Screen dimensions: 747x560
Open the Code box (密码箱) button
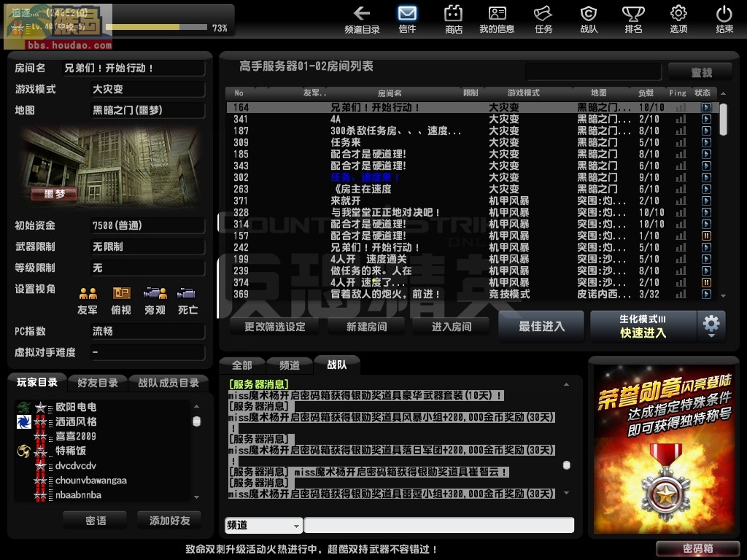[x=697, y=548]
